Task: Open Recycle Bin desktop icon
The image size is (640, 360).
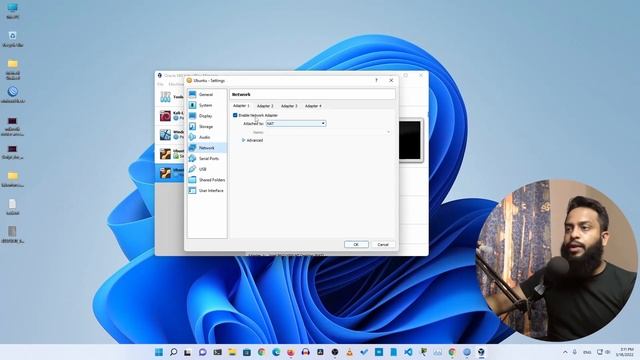Action: (13, 39)
